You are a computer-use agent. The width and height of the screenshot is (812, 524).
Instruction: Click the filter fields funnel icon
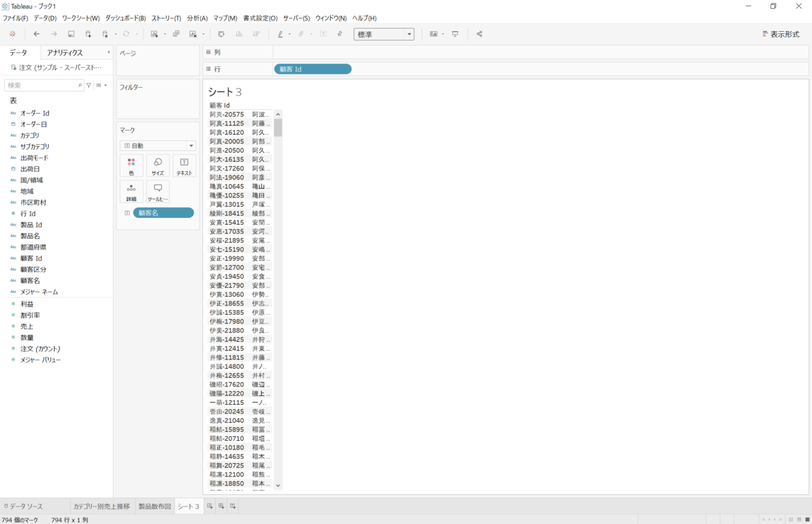tap(89, 85)
